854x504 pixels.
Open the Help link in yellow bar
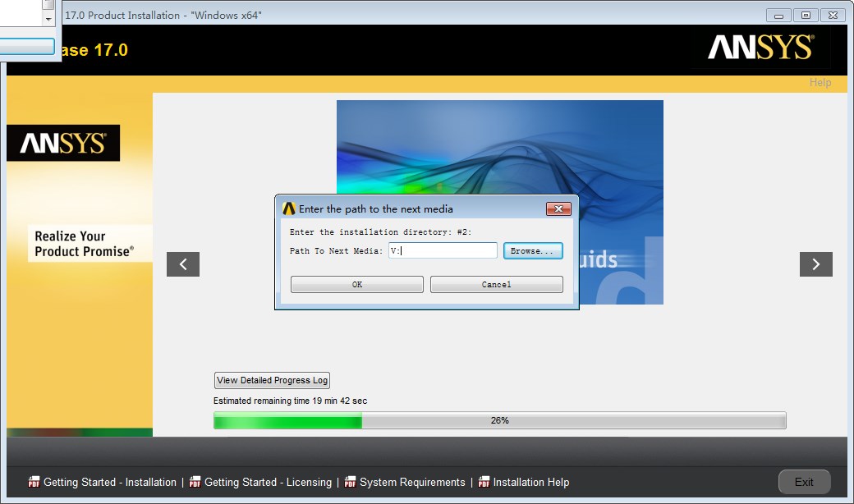click(820, 82)
